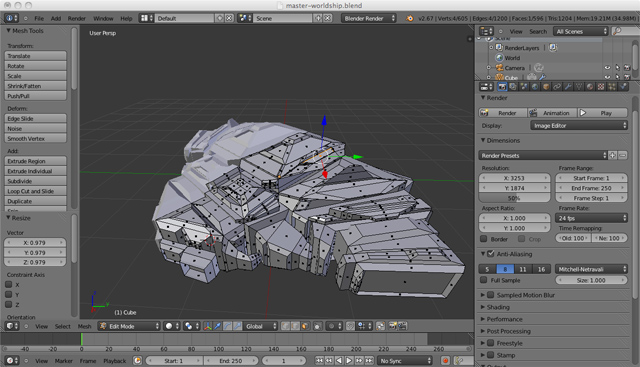Switch to edge select mode
640x367 pixels.
pos(295,326)
